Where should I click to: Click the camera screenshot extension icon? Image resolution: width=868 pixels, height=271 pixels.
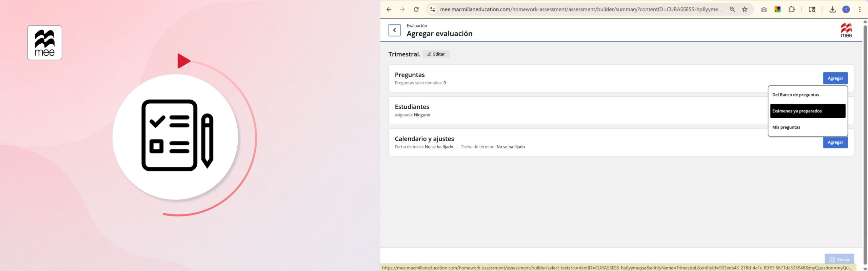click(764, 9)
